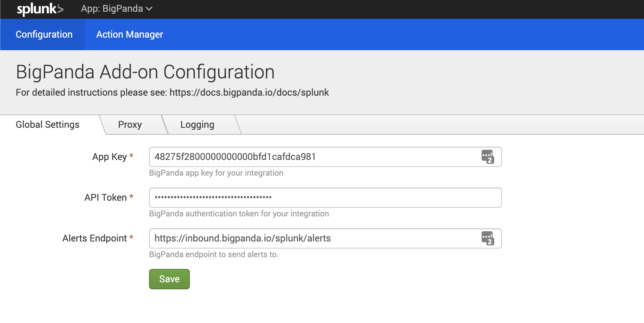
Task: Click the Alerts Endpoint input field
Action: (x=325, y=238)
